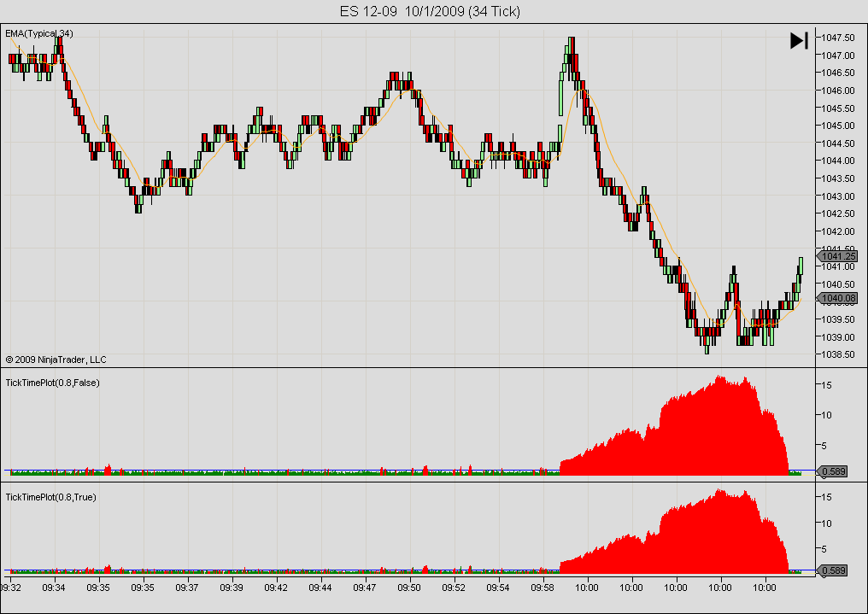
Task: Click the 09:47 time axis label
Action: point(364,588)
